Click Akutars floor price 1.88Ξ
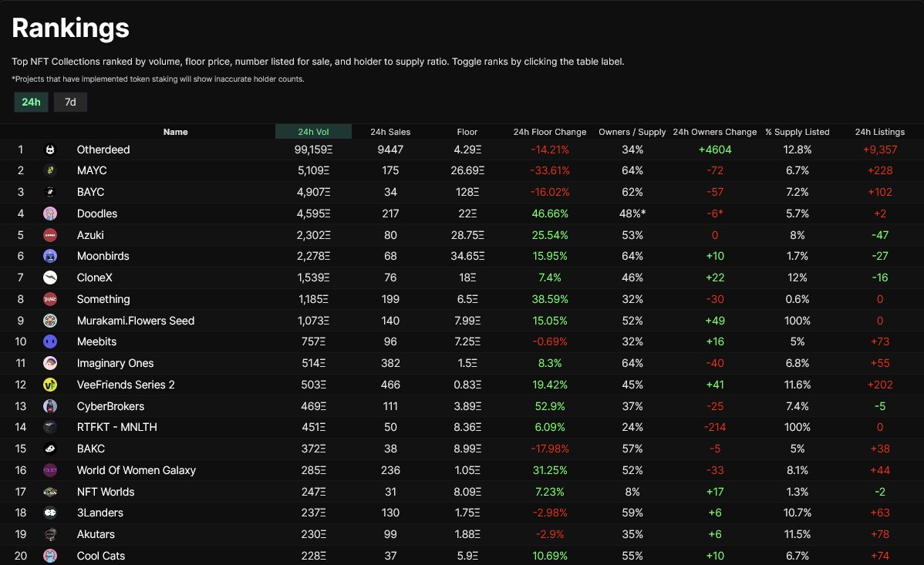Viewport: 924px width, 565px height. (467, 534)
